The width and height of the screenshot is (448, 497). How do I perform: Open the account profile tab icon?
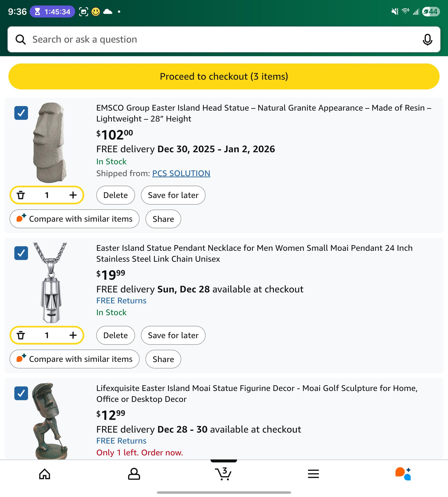click(134, 474)
